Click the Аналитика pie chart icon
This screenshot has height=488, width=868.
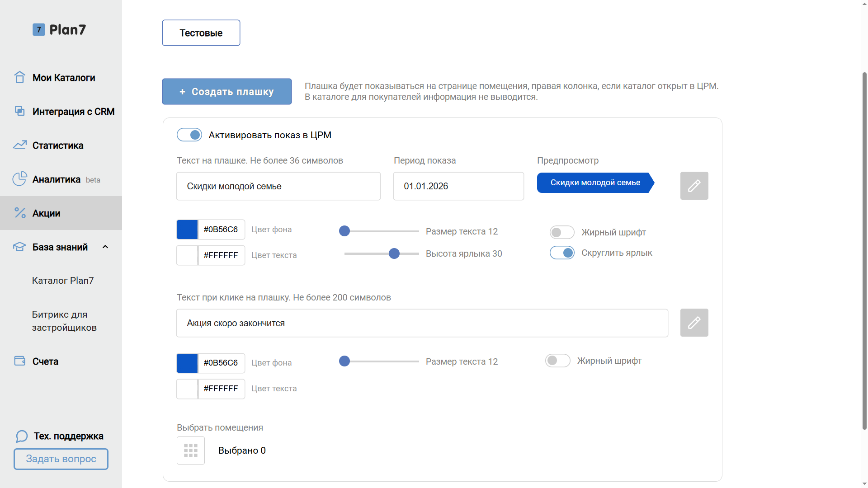[19, 179]
